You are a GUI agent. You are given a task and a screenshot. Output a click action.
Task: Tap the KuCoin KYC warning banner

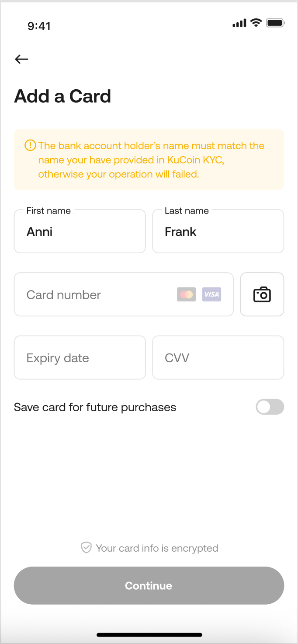pos(149,160)
